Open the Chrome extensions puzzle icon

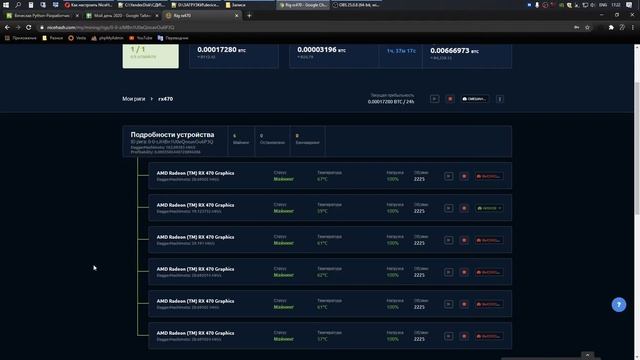(611, 27)
